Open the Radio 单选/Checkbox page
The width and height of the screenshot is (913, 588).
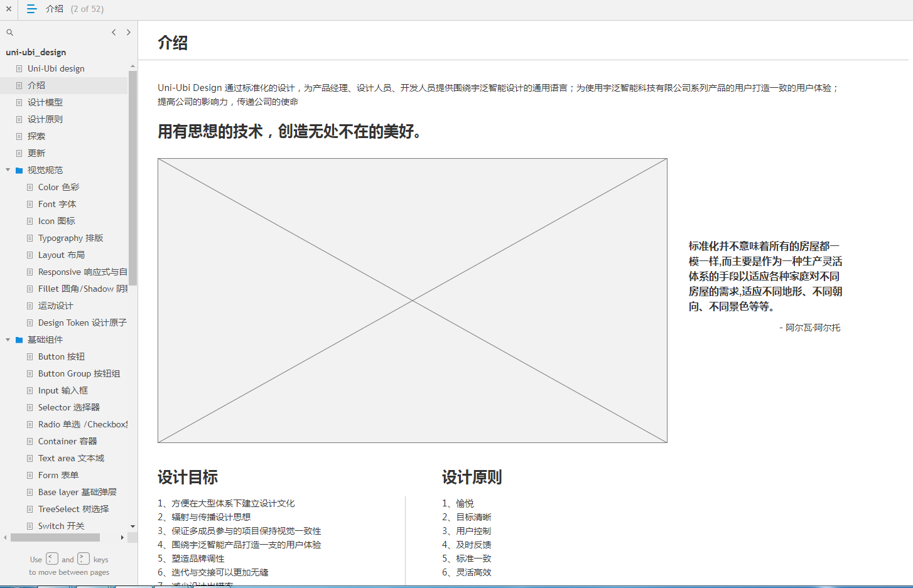(82, 424)
